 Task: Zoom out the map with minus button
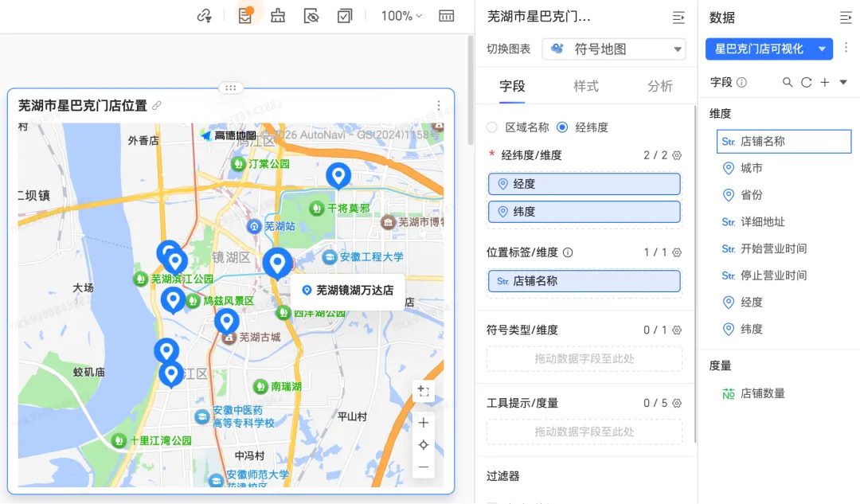[424, 467]
